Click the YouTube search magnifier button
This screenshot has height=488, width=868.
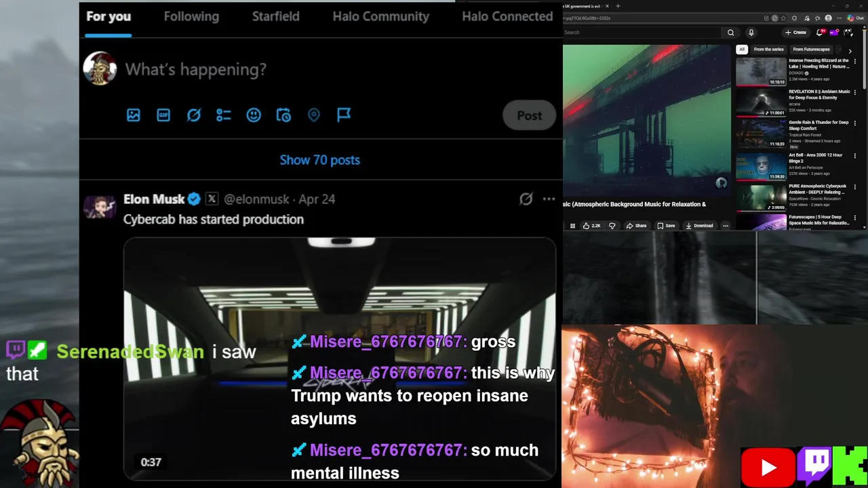tap(730, 33)
